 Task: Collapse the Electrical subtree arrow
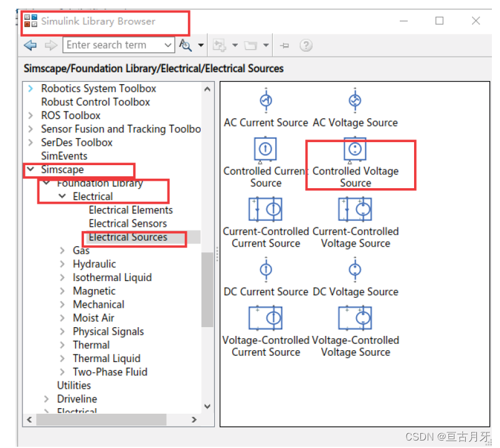click(x=62, y=196)
